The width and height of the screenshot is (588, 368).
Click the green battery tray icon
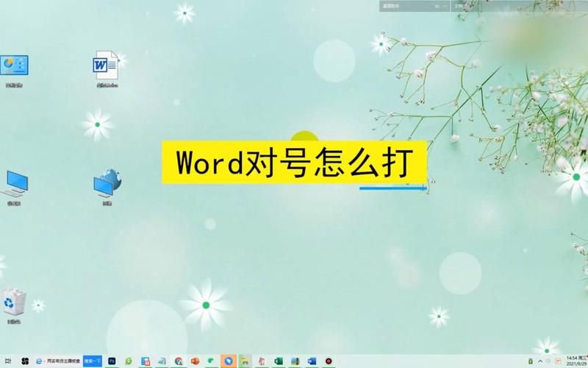point(531,361)
